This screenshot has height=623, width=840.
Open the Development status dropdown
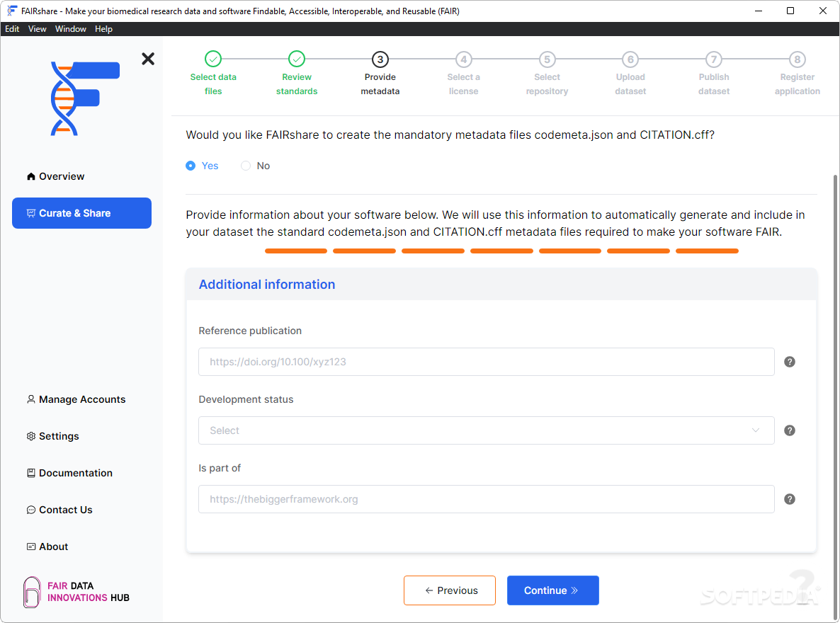(487, 430)
